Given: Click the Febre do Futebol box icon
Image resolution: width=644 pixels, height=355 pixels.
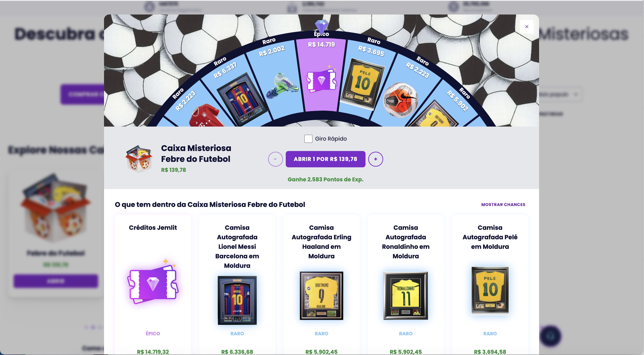Looking at the screenshot, I should (x=139, y=159).
